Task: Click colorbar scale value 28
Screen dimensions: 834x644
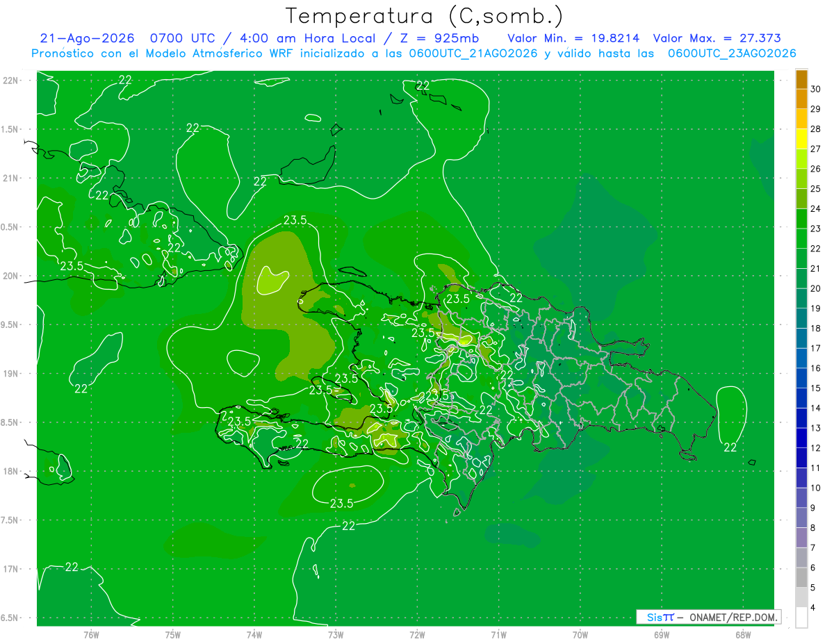Action: (815, 129)
